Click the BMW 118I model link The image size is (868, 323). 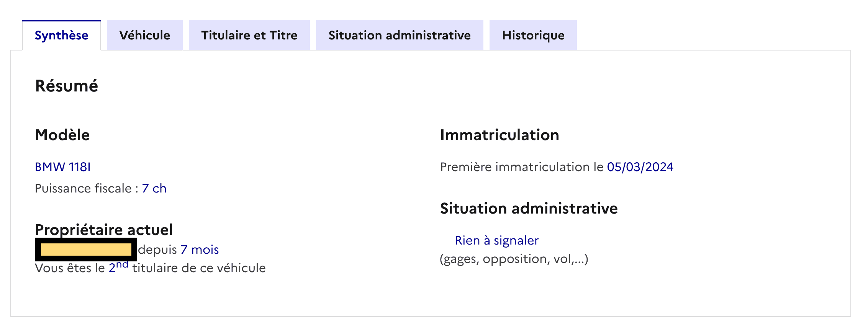(64, 166)
